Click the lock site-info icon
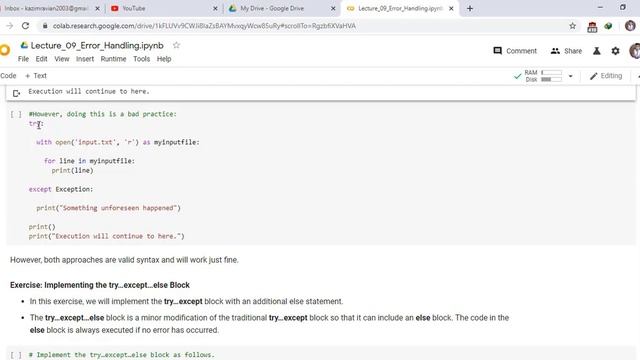The image size is (640, 360). (x=45, y=26)
